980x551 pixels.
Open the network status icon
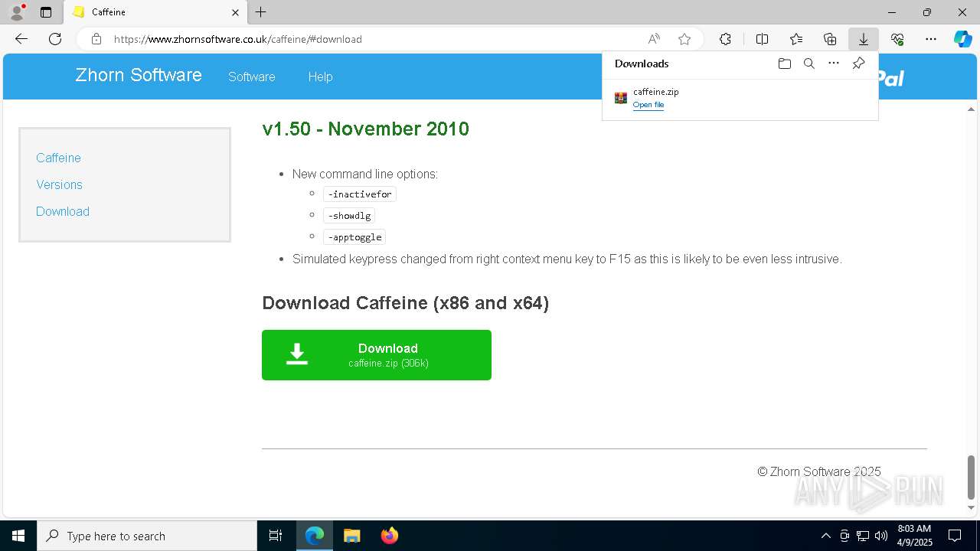click(863, 536)
